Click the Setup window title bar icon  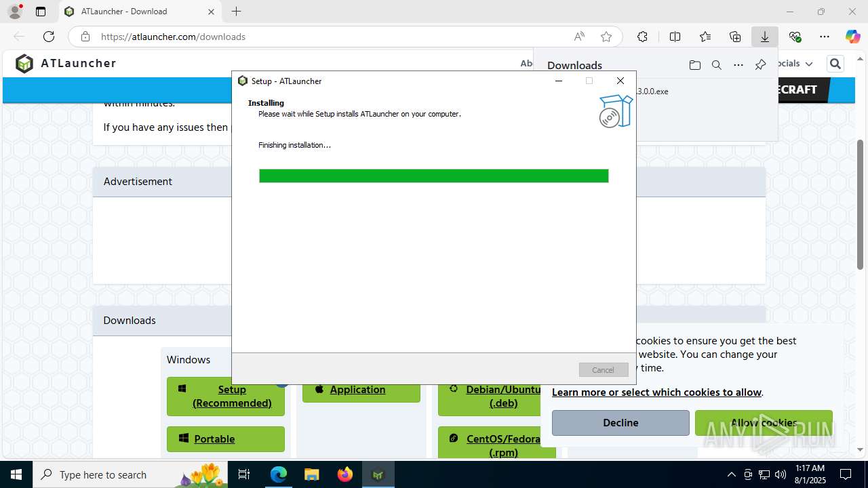click(243, 81)
